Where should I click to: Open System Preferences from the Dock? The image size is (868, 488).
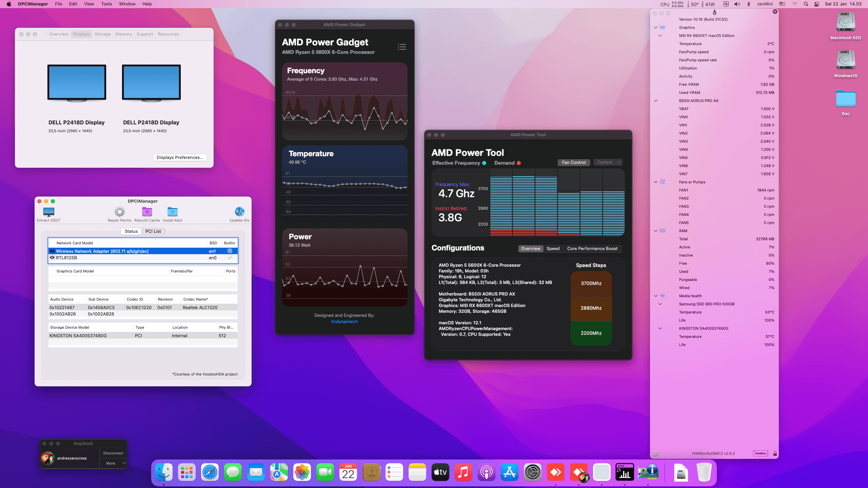click(533, 472)
